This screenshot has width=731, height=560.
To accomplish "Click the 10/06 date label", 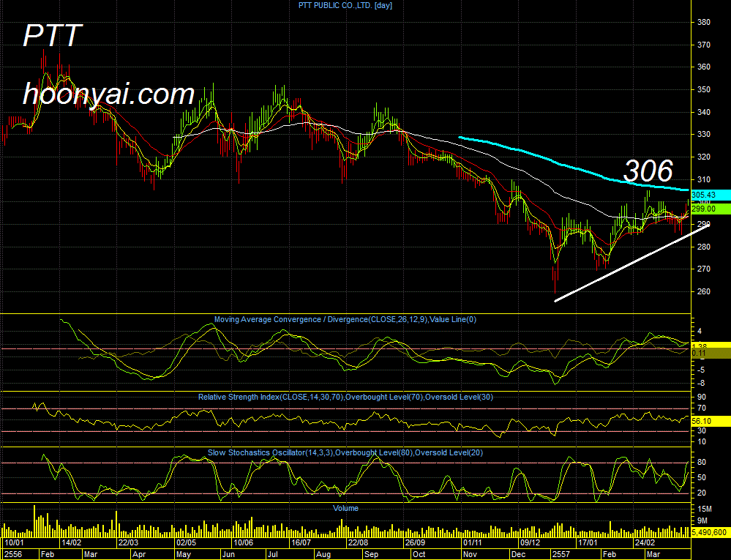I will coord(244,542).
